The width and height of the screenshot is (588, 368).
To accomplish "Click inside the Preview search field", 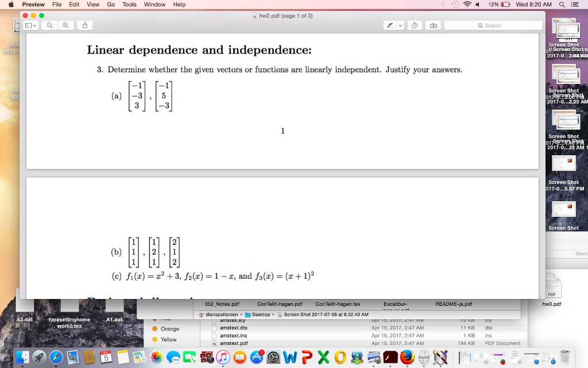I will pyautogui.click(x=494, y=25).
